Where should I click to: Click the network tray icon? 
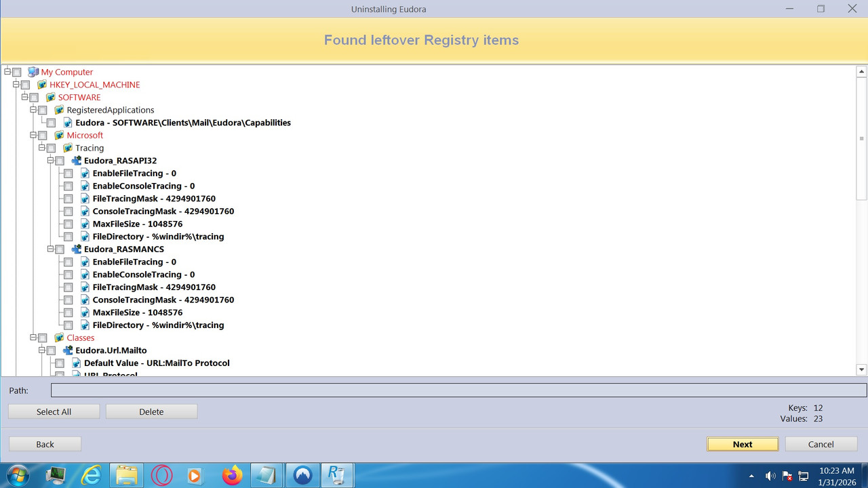pos(804,476)
